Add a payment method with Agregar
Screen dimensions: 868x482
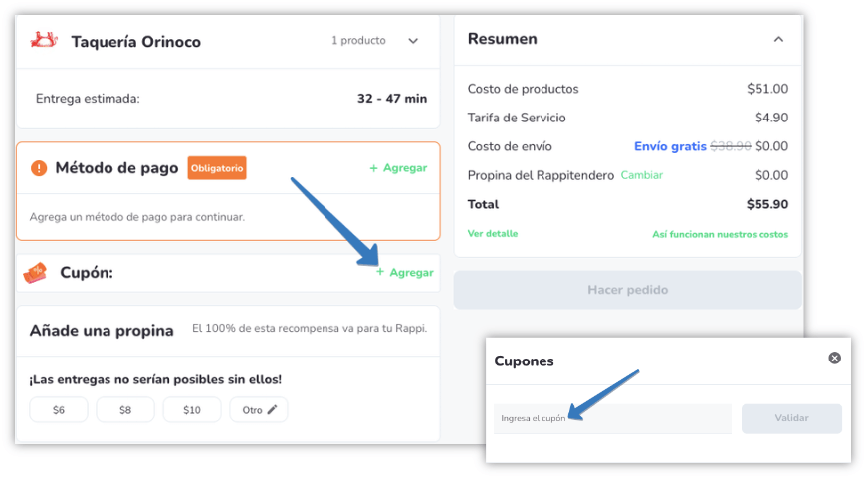coord(398,168)
